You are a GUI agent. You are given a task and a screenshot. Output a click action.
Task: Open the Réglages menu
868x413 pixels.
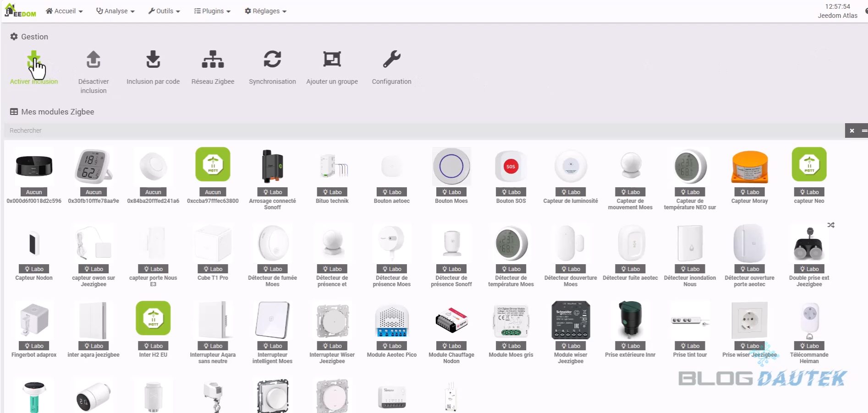(x=265, y=11)
